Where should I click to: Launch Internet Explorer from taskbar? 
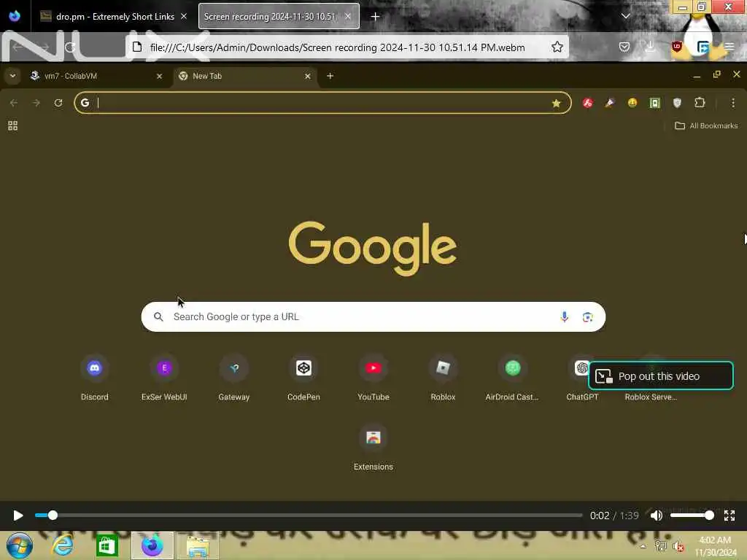pos(63,545)
